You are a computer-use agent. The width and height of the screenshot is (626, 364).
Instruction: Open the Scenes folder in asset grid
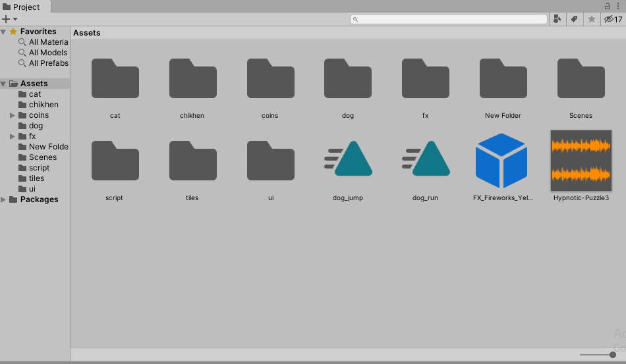[x=581, y=78]
